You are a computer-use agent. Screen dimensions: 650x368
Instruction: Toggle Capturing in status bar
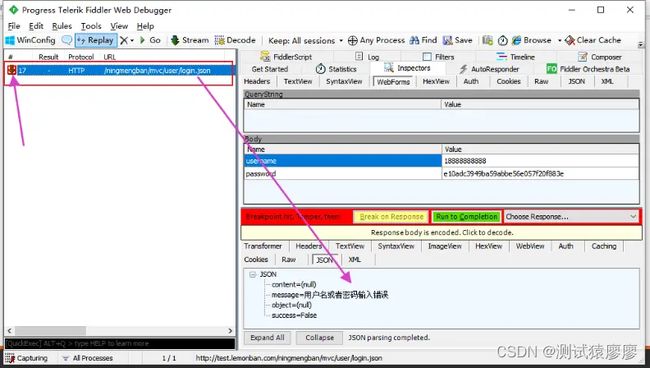point(27,358)
